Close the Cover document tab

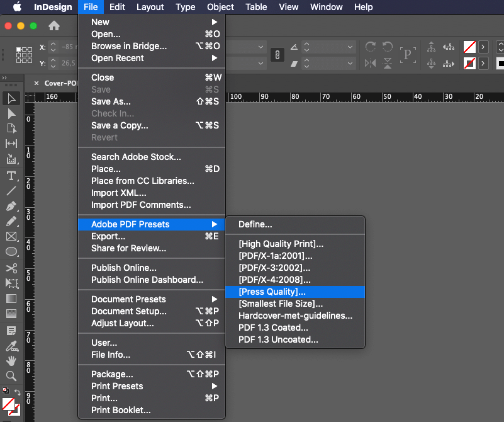tap(36, 83)
